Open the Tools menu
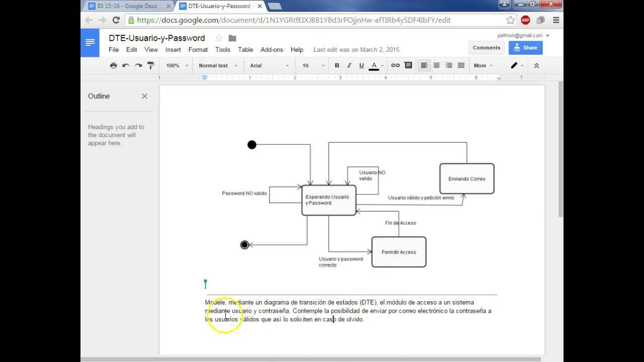 pyautogui.click(x=222, y=50)
